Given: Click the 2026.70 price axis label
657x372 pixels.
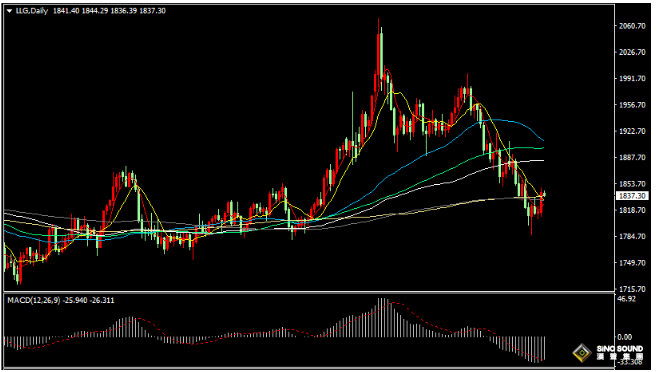Looking at the screenshot, I should [x=632, y=52].
